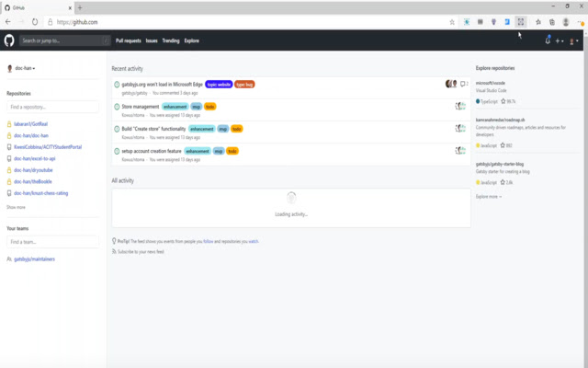Select mvp label on Build Create store issue
The width and height of the screenshot is (588, 368).
click(222, 129)
